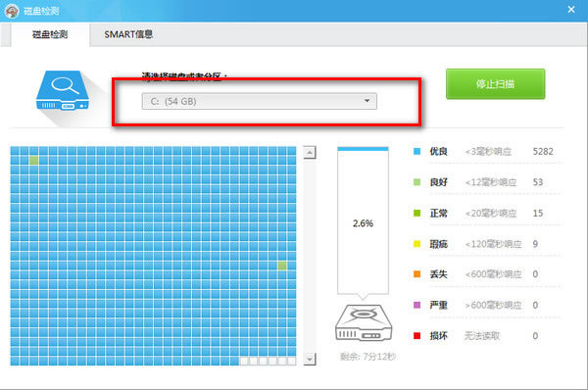Screen dimensions: 588x390
Task: Click the dropdown arrow of partition selector
Action: pos(367,101)
